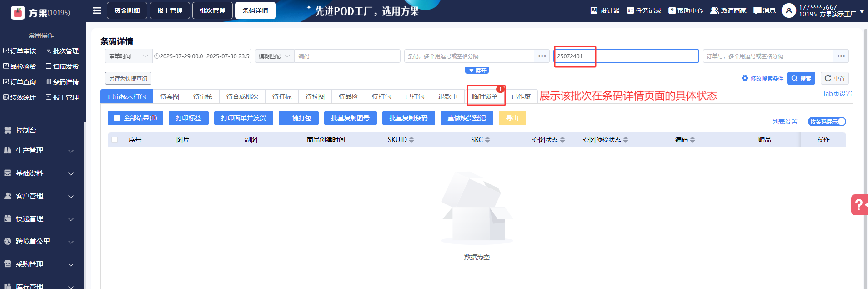
Task: Open 品检验货 shortcut in sidebar
Action: 20,66
